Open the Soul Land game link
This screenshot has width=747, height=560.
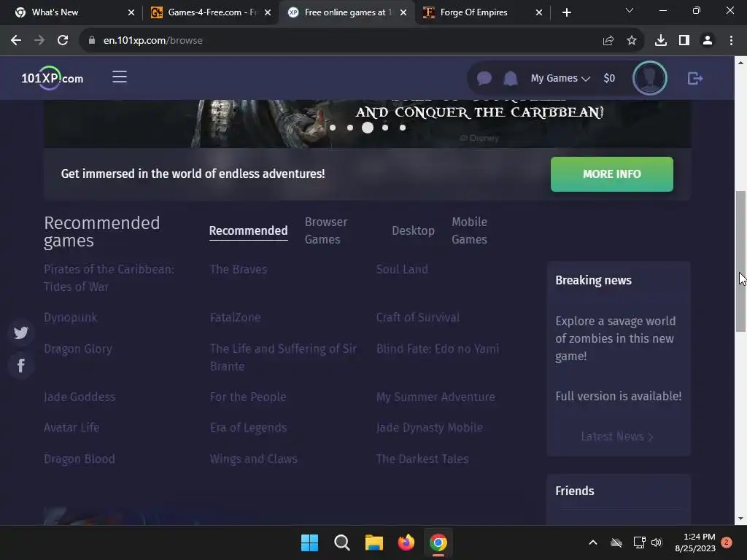pos(402,269)
